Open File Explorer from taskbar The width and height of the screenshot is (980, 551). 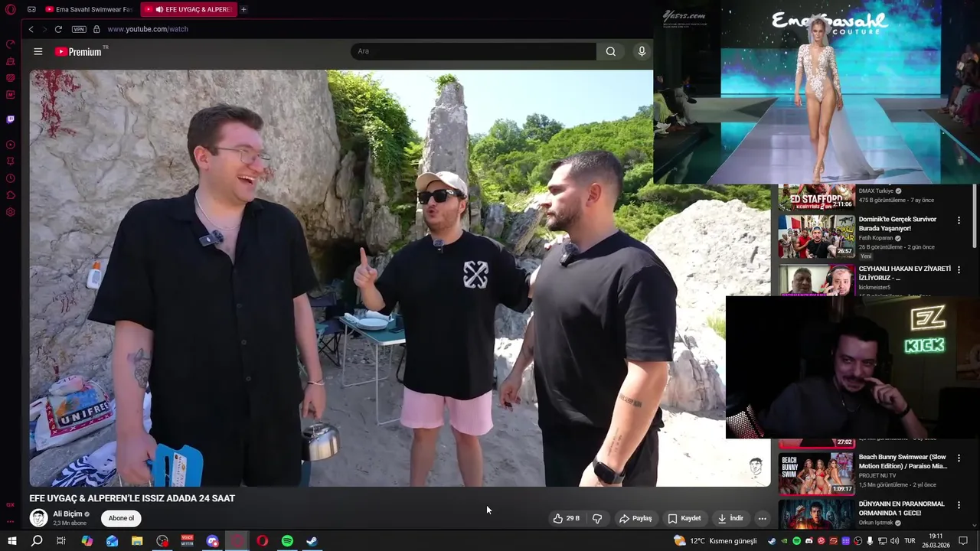(137, 541)
